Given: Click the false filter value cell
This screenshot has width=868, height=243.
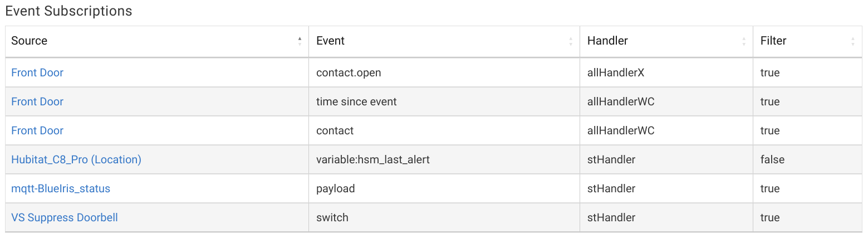Looking at the screenshot, I should (772, 159).
